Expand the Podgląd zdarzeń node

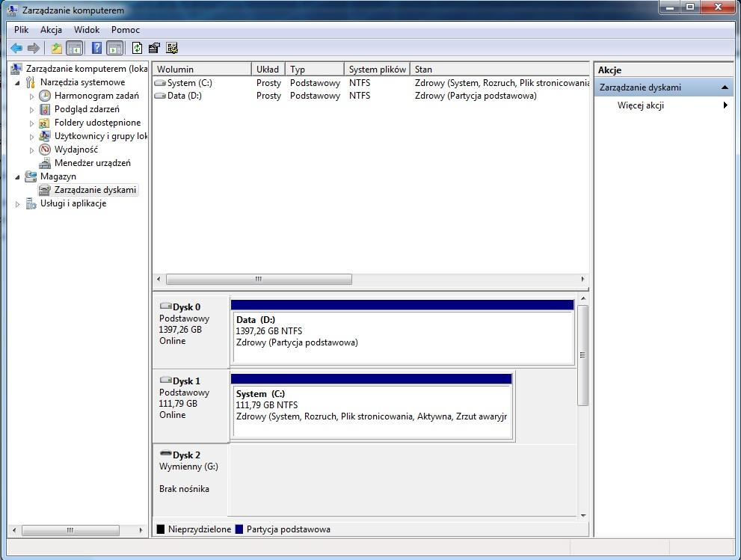pos(31,110)
